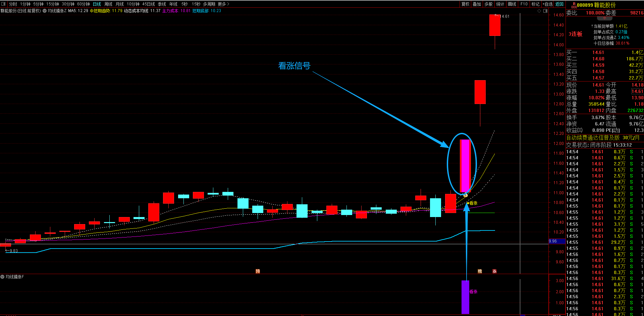
Task: Open the indicator menu circle beside 均线擒涨Z
Action: [x=45, y=11]
